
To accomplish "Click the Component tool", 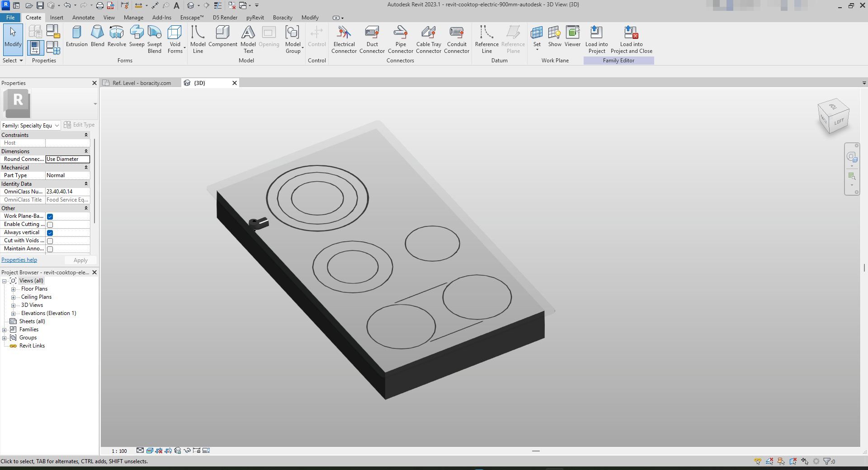I will (222, 36).
